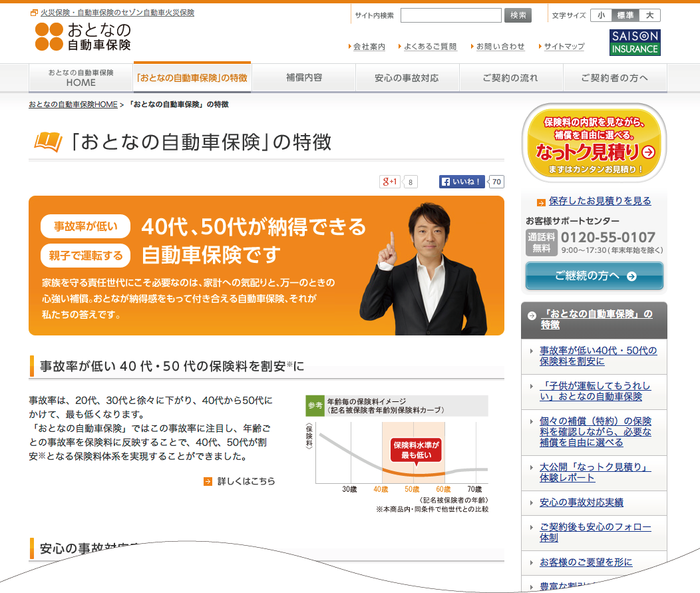Open the 補償内容 tab
The width and height of the screenshot is (700, 593).
304,78
